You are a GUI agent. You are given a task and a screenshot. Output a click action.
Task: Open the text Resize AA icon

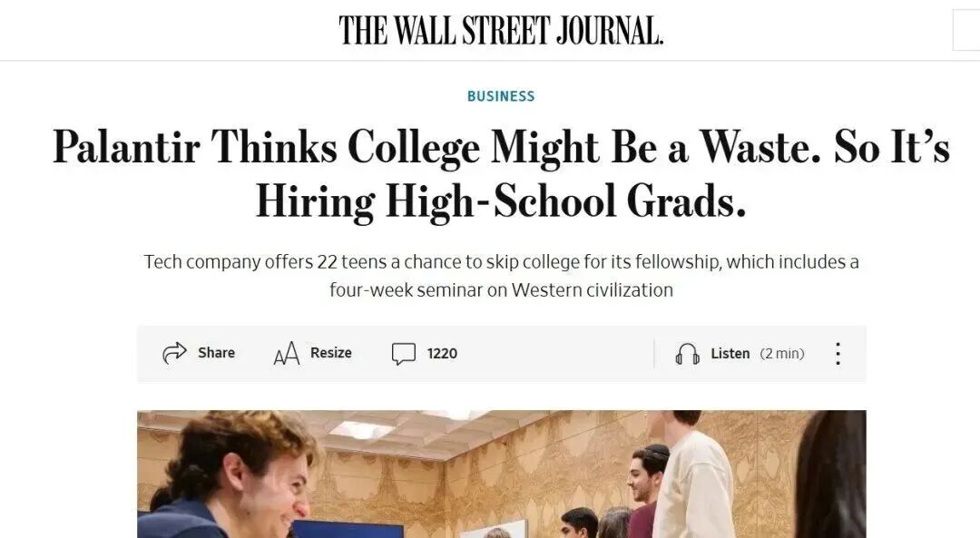(x=286, y=354)
